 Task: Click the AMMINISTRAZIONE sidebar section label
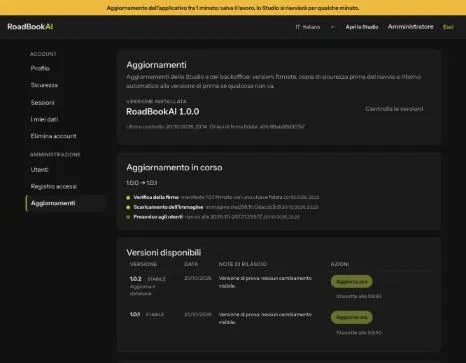click(x=55, y=155)
